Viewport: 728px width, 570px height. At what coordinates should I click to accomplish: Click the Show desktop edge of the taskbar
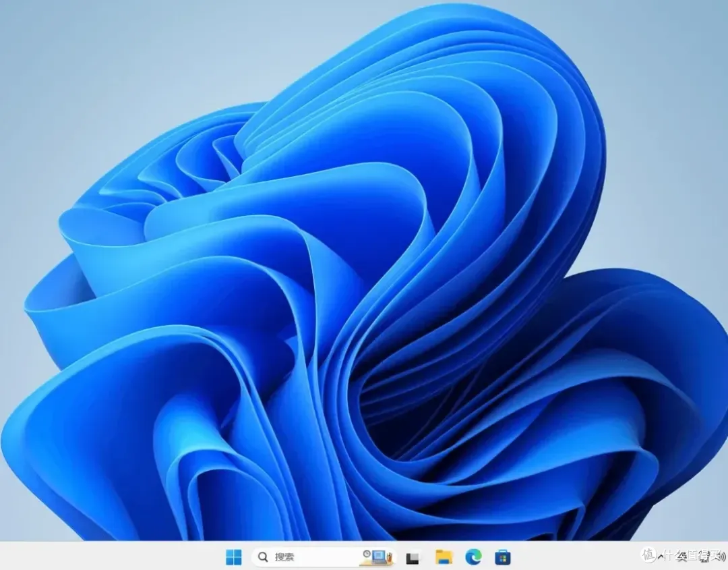point(725,557)
